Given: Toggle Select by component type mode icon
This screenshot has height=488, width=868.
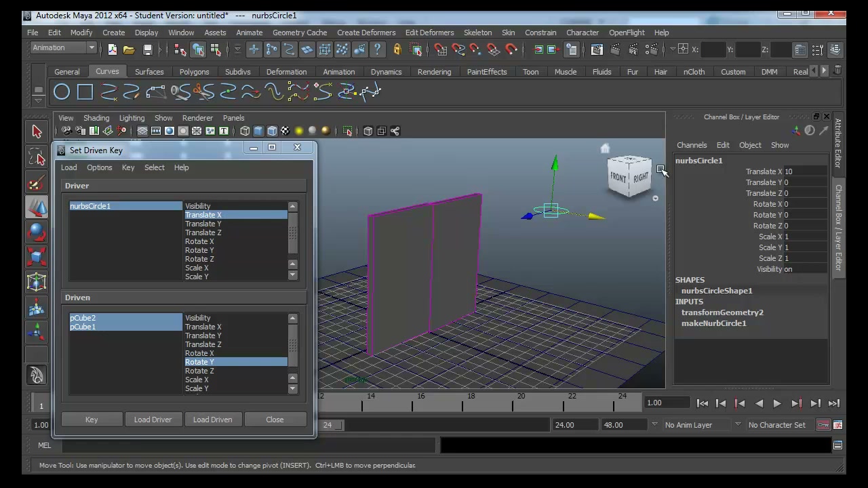Looking at the screenshot, I should tap(216, 49).
